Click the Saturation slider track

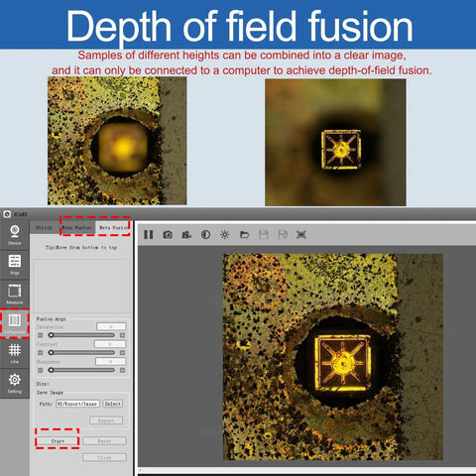coord(81,335)
